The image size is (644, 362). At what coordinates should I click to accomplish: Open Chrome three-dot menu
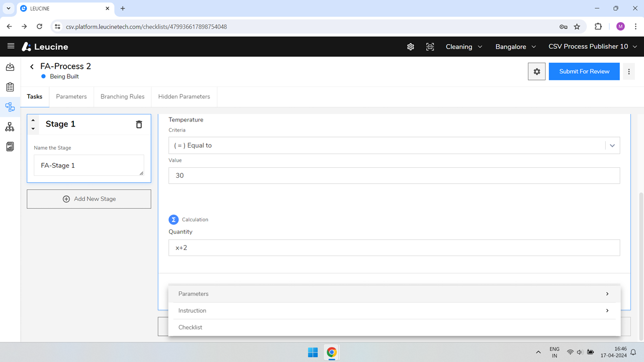[x=635, y=27]
